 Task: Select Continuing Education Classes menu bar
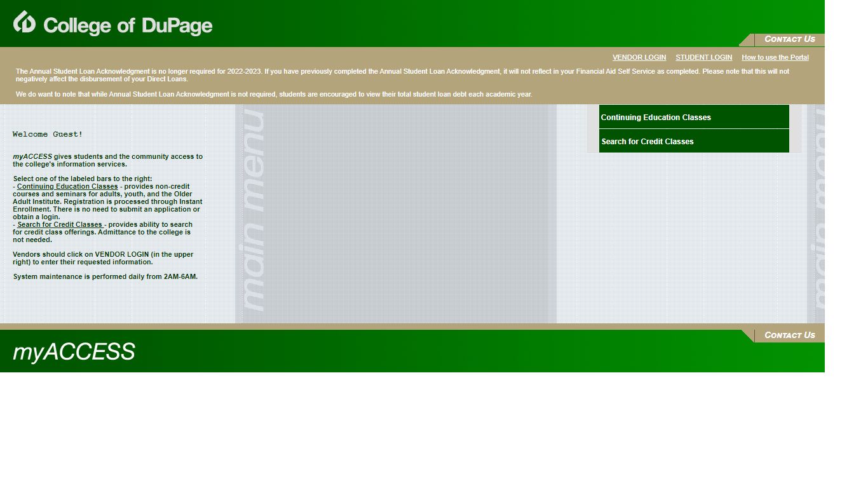pyautogui.click(x=694, y=117)
